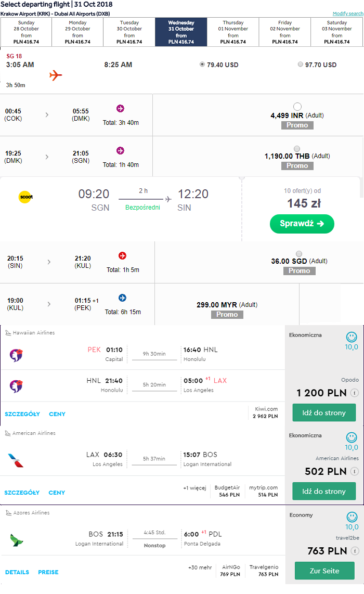This screenshot has width=364, height=594.
Task: Select the 97.70 USD fare option
Action: 301,64
